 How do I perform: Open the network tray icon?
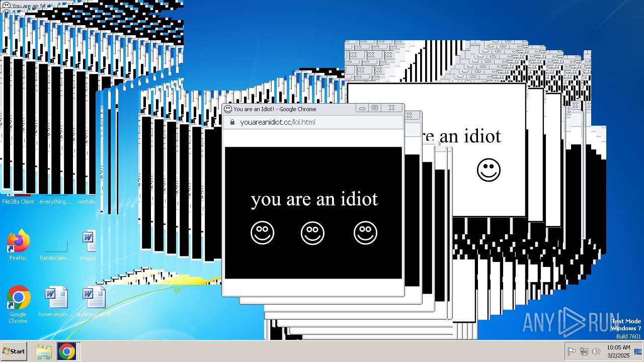click(584, 351)
